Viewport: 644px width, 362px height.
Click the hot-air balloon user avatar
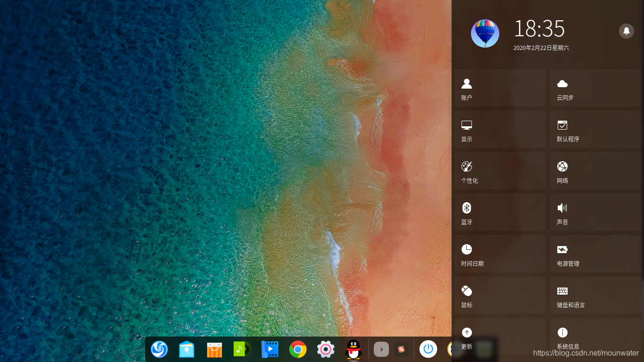coord(485,33)
